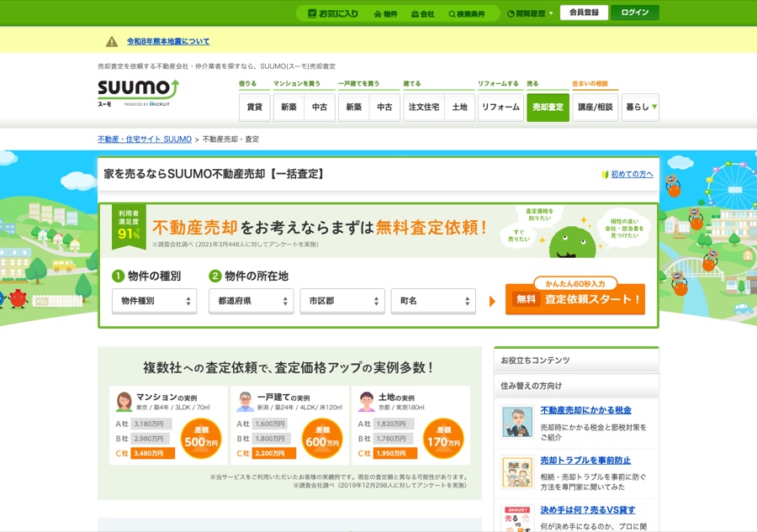Open the お気に入り favorites item

point(333,13)
